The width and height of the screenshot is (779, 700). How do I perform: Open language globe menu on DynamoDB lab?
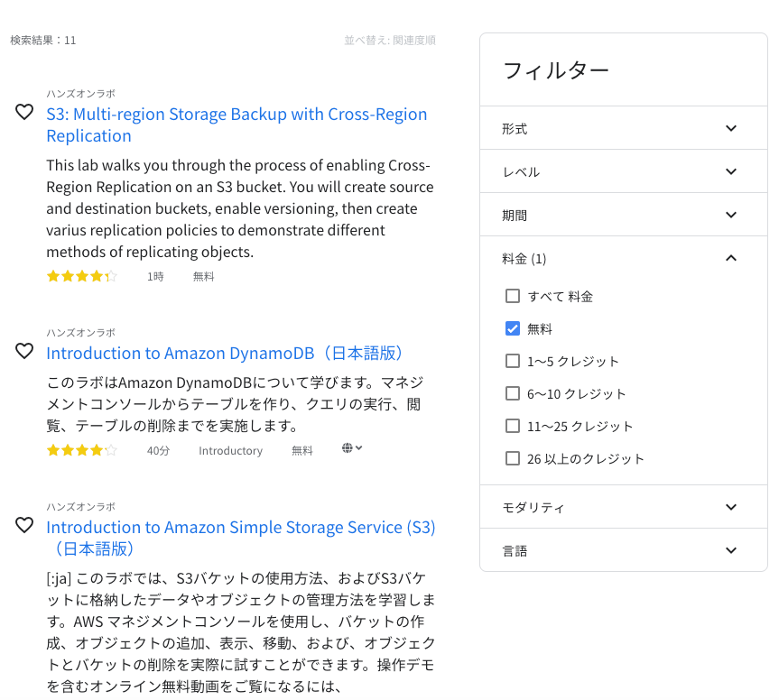352,448
